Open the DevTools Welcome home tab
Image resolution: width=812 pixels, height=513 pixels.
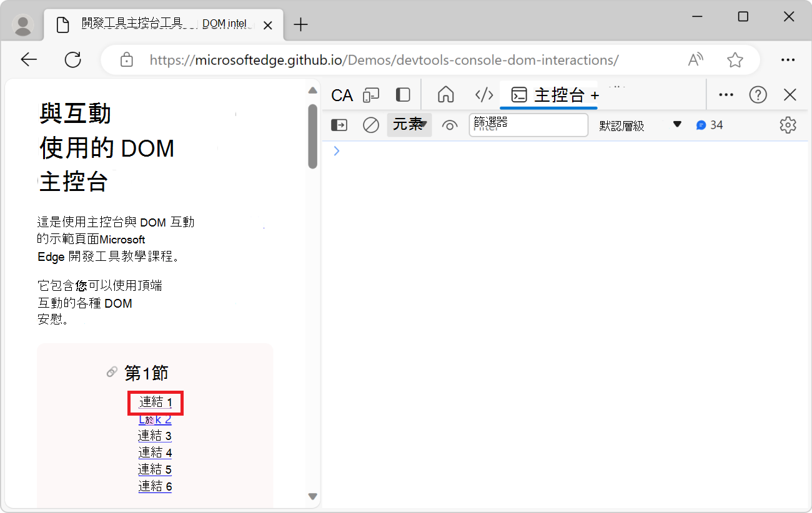(x=445, y=94)
